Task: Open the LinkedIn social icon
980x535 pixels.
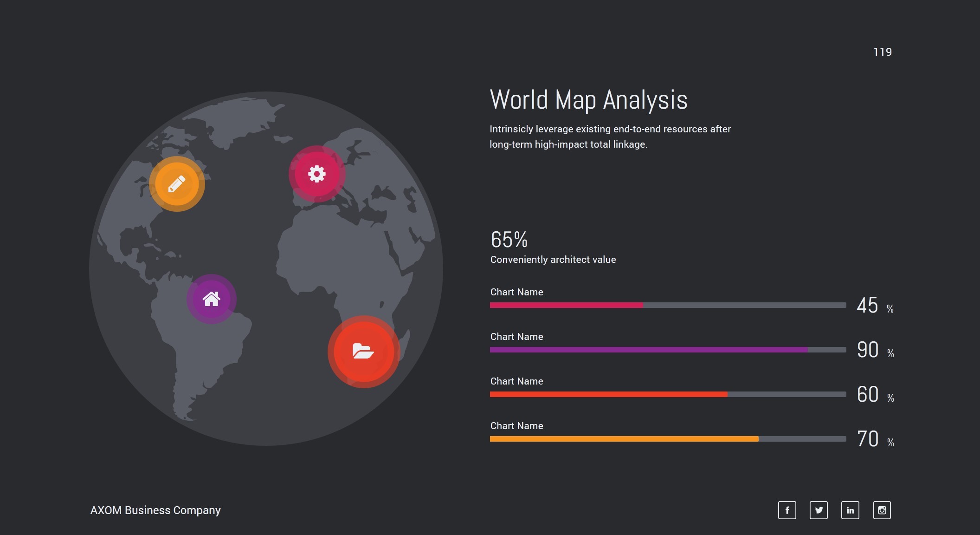Action: tap(850, 510)
